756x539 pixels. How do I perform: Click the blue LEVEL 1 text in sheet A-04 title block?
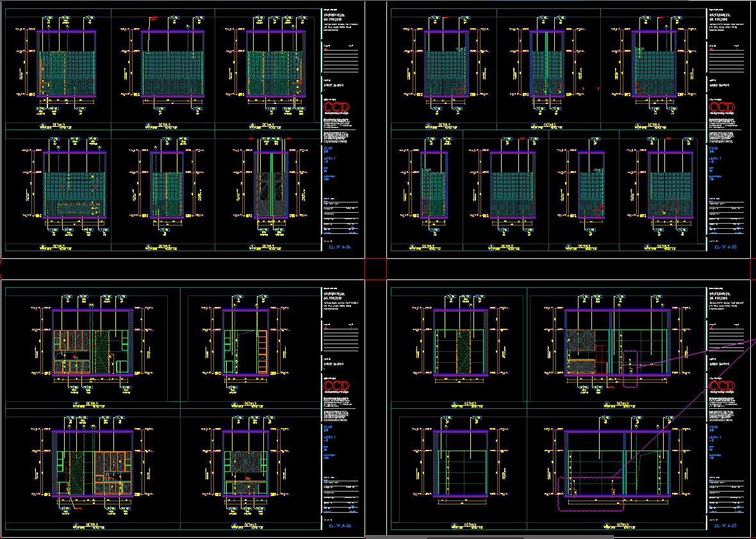click(x=330, y=159)
